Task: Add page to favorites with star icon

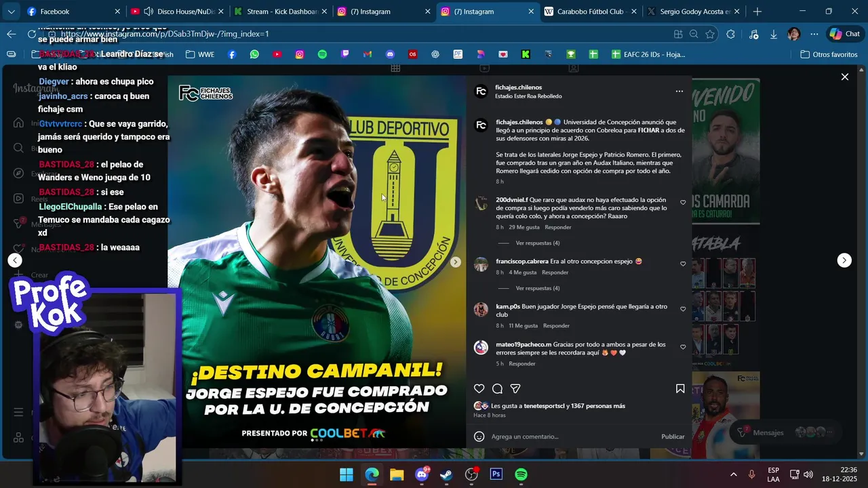Action: [710, 34]
